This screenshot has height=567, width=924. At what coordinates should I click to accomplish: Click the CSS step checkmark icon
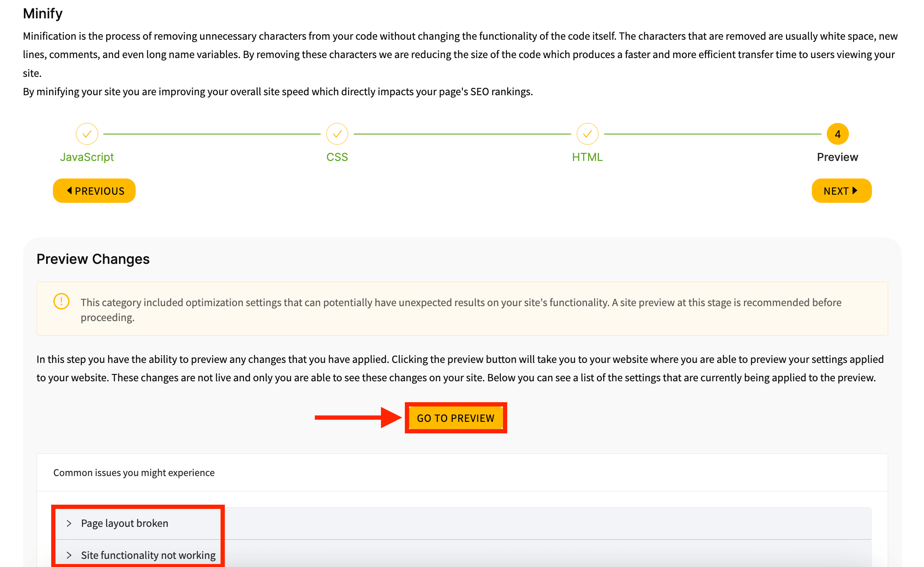337,134
